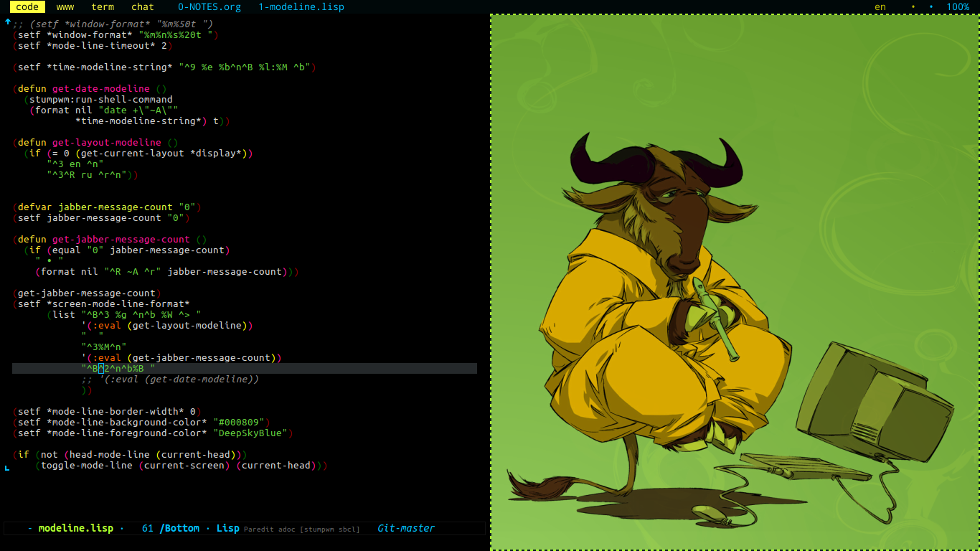Click the adoc minor mode indicator
The height and width of the screenshot is (551, 980).
[x=288, y=529]
